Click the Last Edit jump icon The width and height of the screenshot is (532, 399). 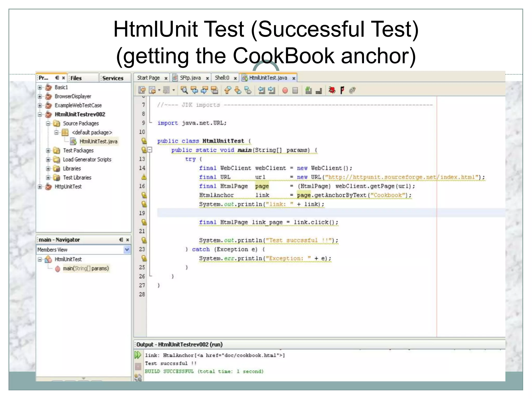142,90
